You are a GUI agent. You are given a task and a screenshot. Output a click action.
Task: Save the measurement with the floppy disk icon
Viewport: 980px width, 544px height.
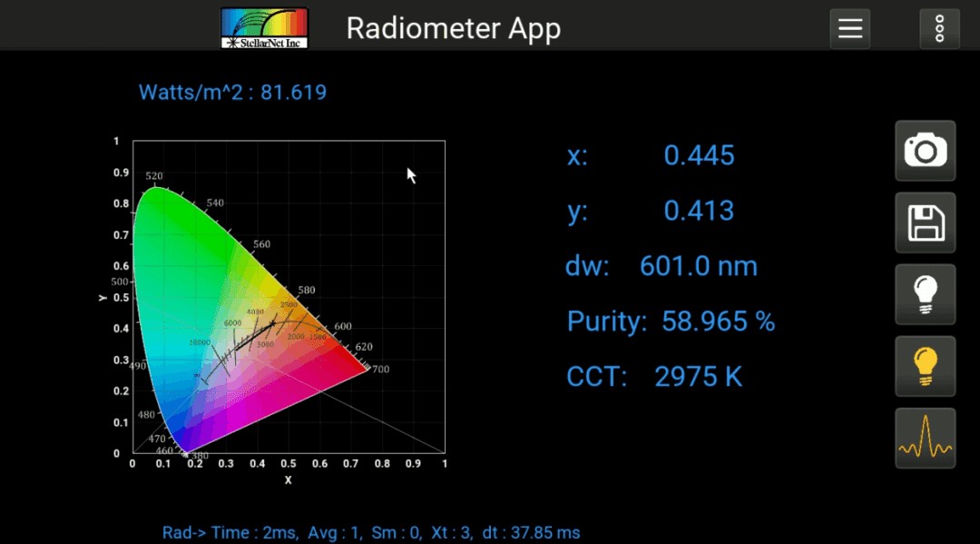point(925,223)
